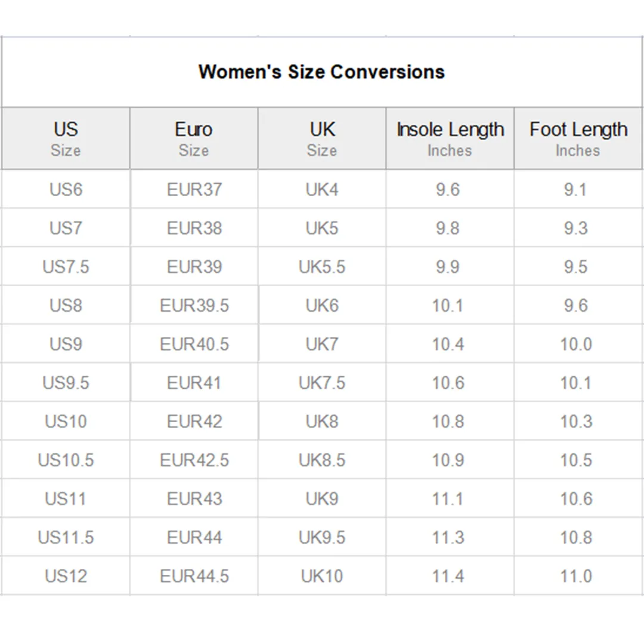644x644 pixels.
Task: Select the US Size column header
Action: tap(66, 138)
